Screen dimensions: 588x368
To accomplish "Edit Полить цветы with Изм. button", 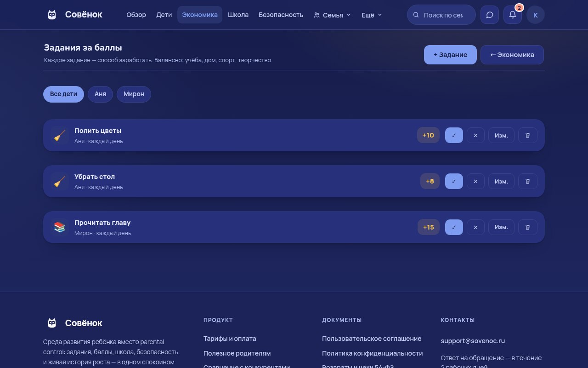I will 501,135.
